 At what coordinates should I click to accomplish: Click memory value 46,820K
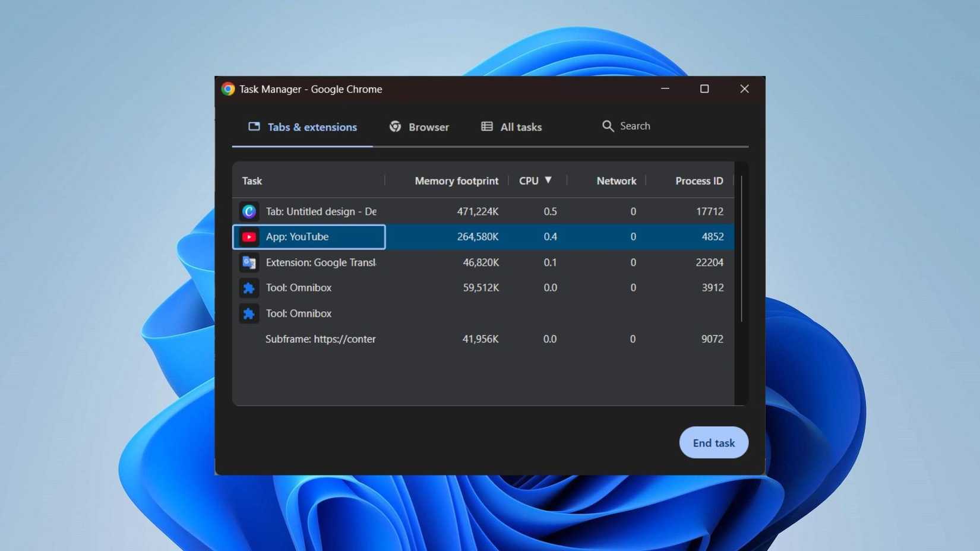pos(480,262)
